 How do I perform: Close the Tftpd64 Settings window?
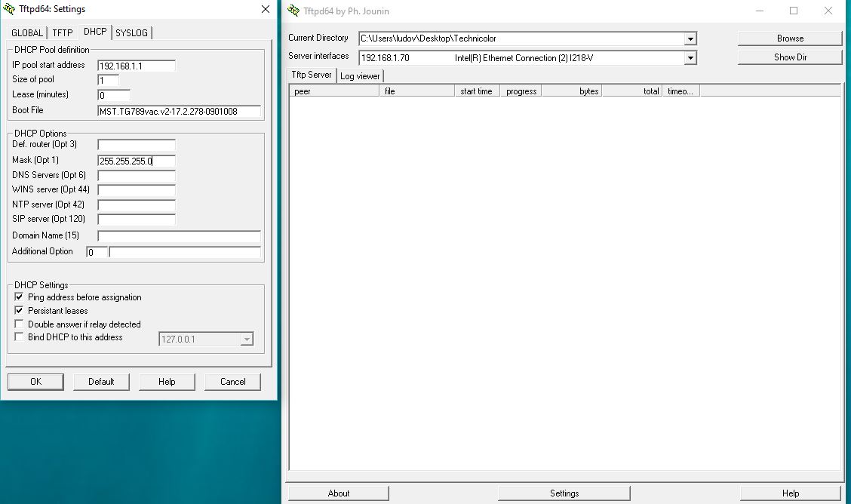266,9
